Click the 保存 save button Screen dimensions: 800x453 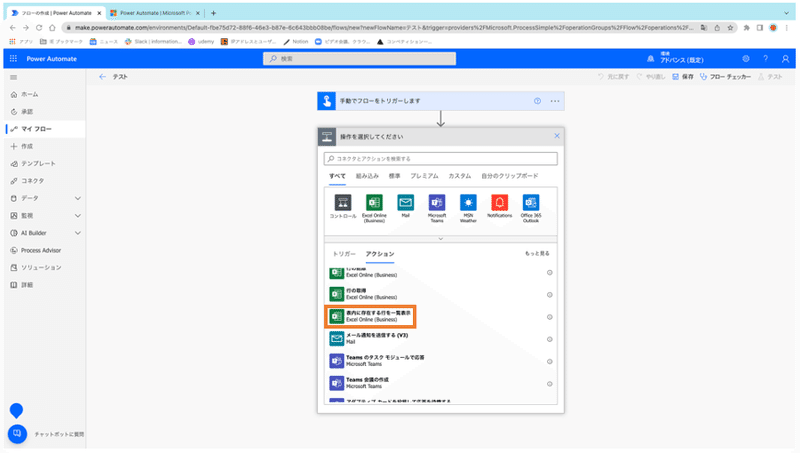(x=683, y=77)
